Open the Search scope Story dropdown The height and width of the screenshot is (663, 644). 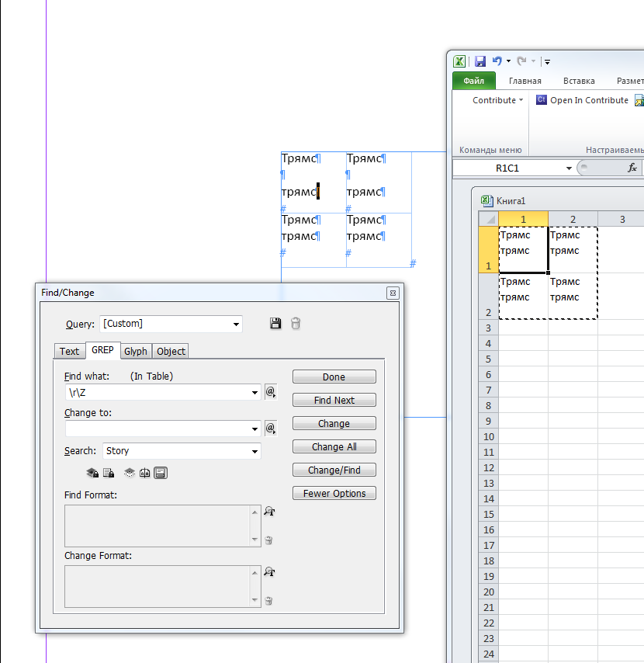254,451
